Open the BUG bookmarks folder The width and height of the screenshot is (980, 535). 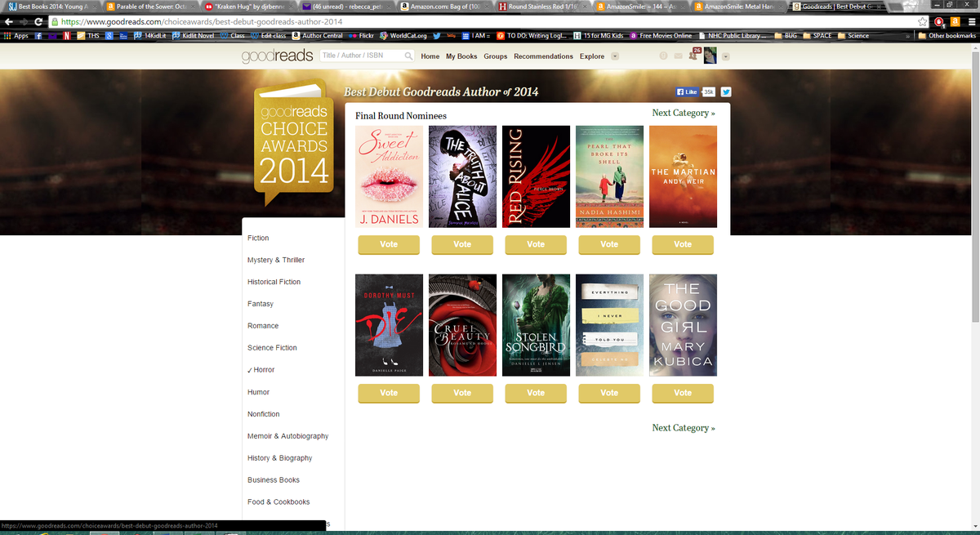785,36
